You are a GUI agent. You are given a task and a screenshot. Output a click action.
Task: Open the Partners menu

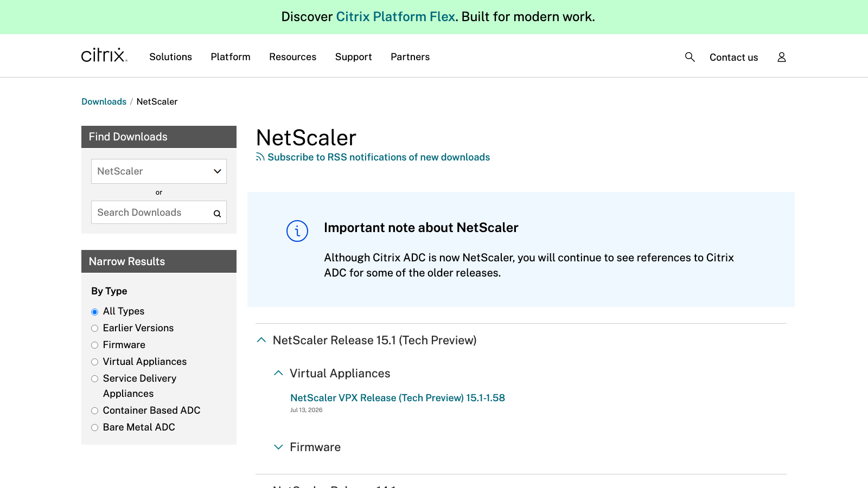pyautogui.click(x=410, y=57)
